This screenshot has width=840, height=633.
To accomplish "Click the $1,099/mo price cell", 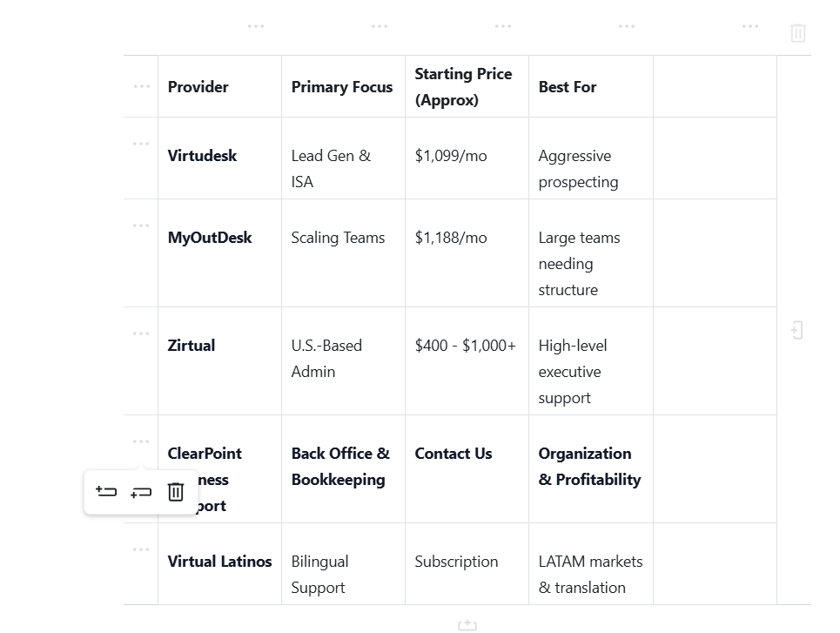I will [467, 158].
